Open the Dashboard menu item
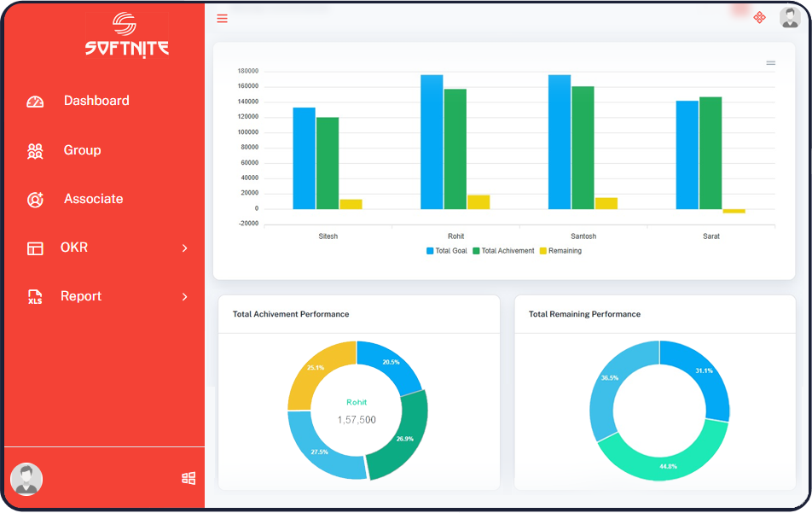Viewport: 812px width, 513px height. [x=96, y=101]
